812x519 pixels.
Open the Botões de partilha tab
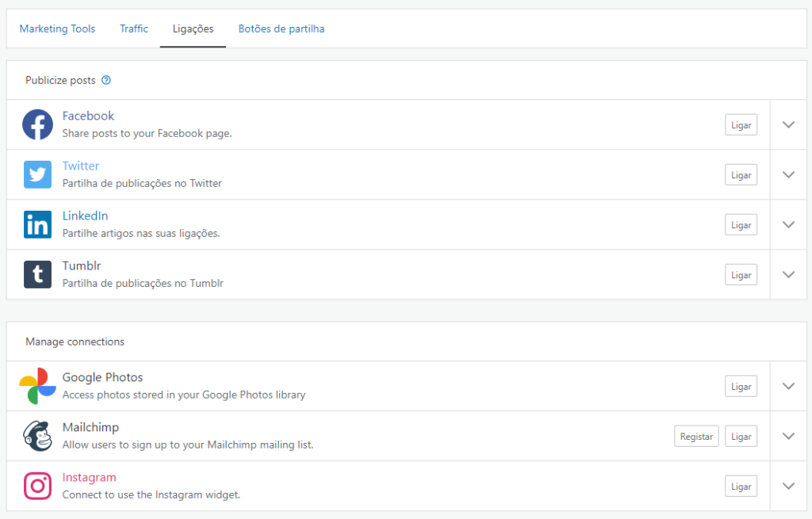coord(282,29)
